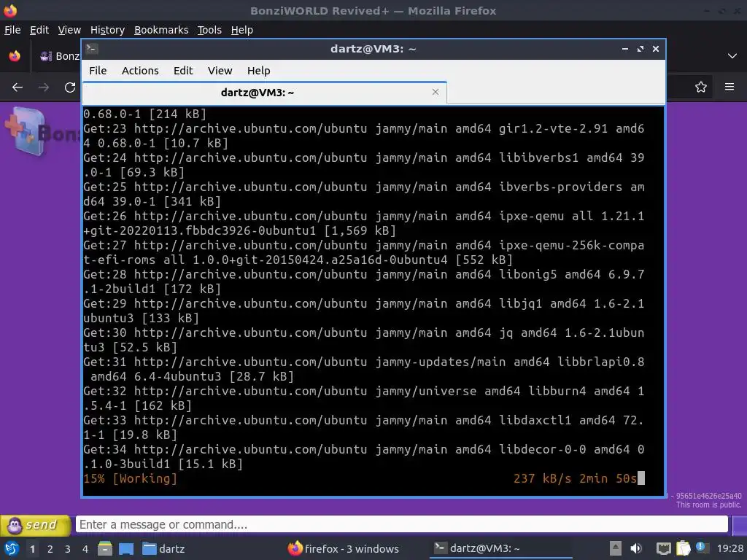
Task: Open the volume control tray icon
Action: click(x=636, y=548)
